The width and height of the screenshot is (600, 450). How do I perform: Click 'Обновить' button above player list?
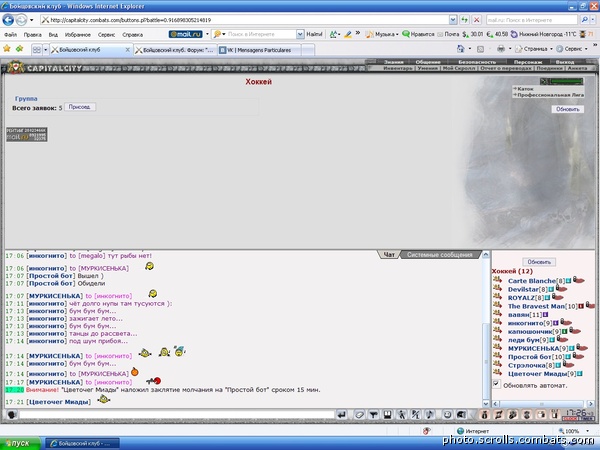pyautogui.click(x=539, y=262)
